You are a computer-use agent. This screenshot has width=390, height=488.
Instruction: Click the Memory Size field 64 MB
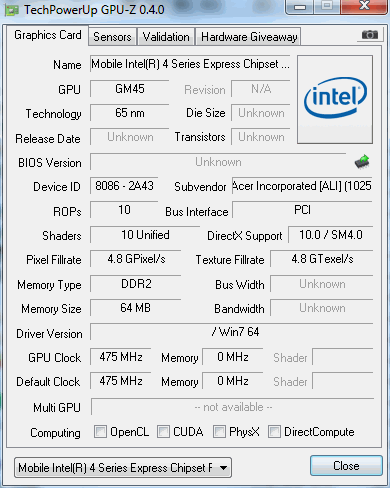click(x=136, y=308)
